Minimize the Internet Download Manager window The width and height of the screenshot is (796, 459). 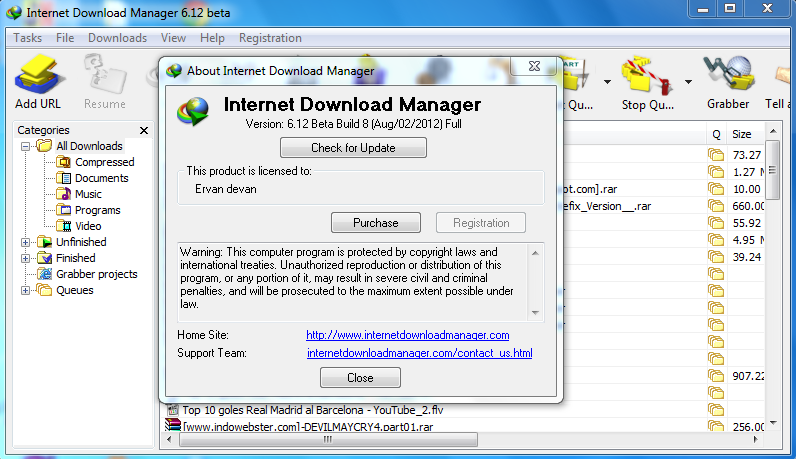pos(703,9)
